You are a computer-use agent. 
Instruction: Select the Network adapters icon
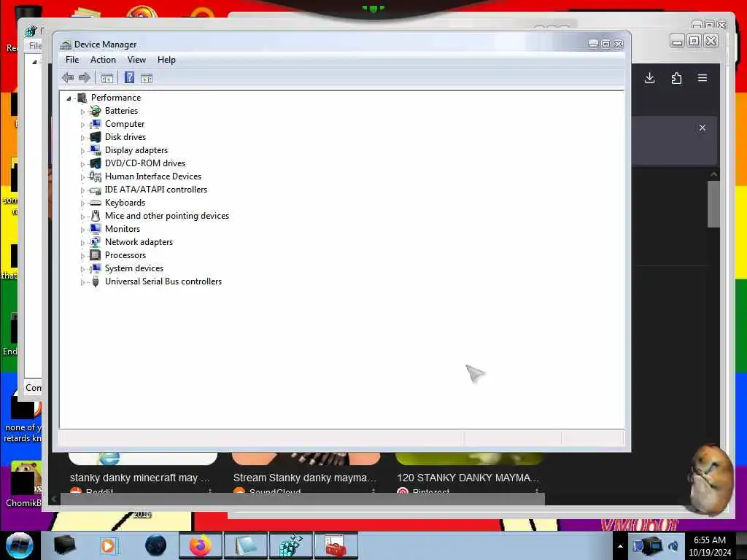[96, 242]
